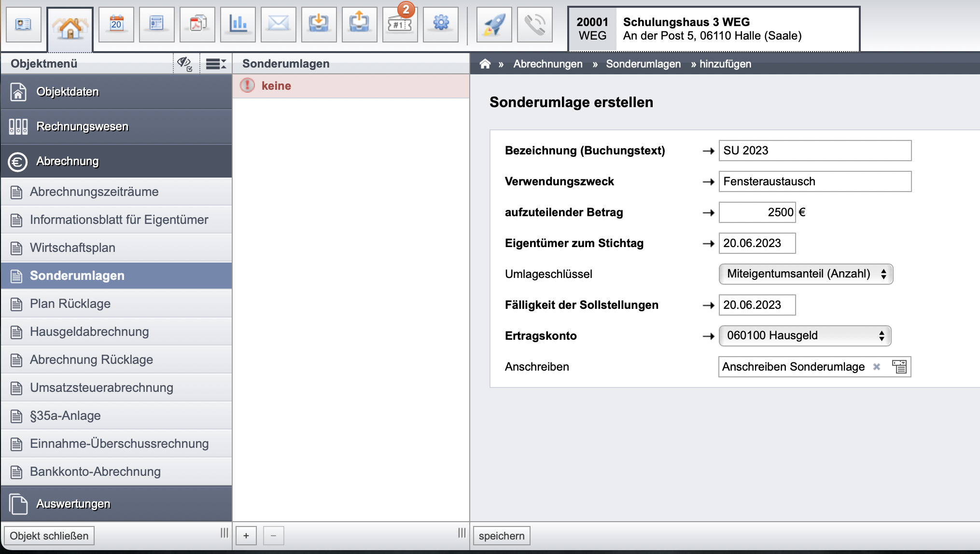Open the envelope mail icon
This screenshot has height=554, width=980.
coord(279,24)
